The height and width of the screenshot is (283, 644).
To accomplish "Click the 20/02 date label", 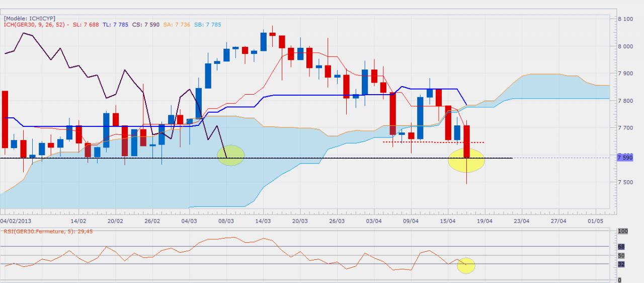I will 115,221.
